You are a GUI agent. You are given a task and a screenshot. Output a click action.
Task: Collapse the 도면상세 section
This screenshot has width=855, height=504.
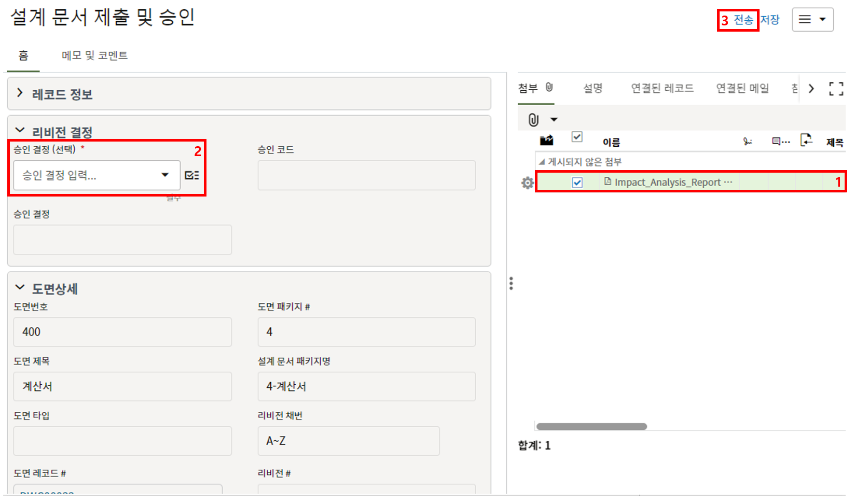click(20, 288)
